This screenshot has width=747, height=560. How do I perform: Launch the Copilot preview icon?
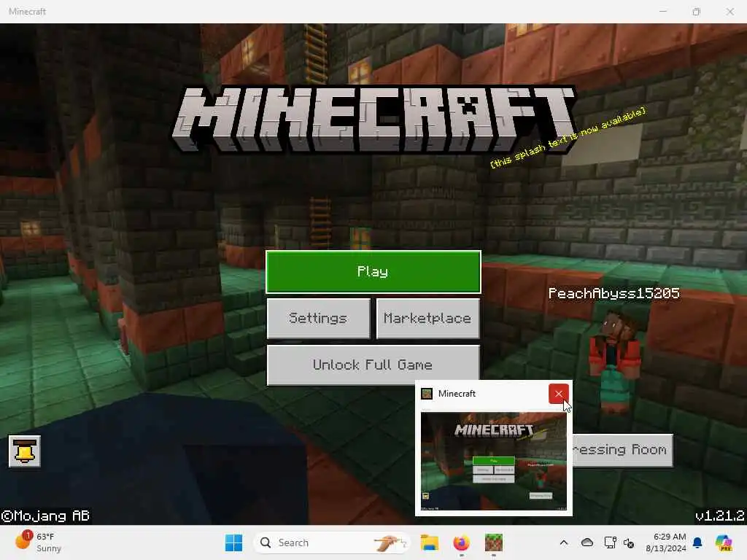[724, 542]
